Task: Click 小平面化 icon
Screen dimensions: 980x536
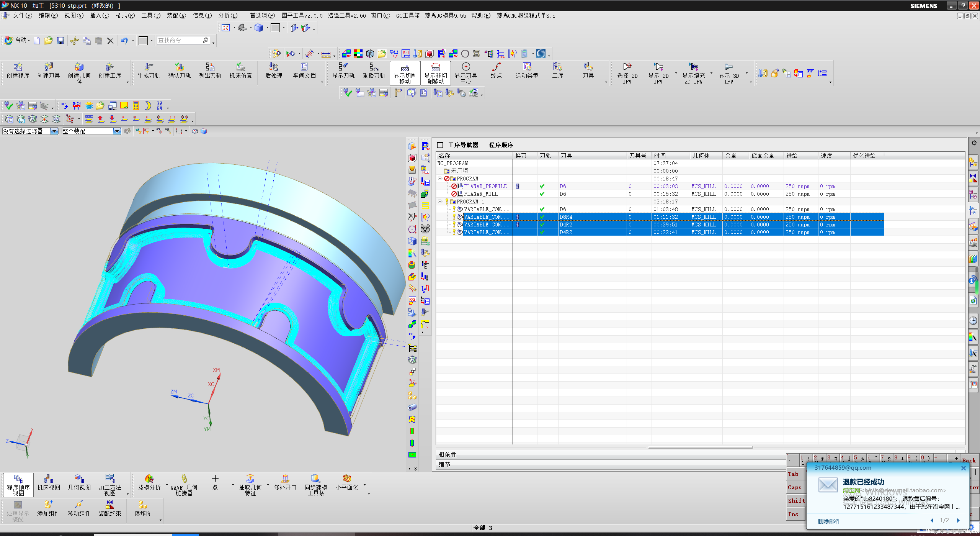Action: click(x=347, y=483)
